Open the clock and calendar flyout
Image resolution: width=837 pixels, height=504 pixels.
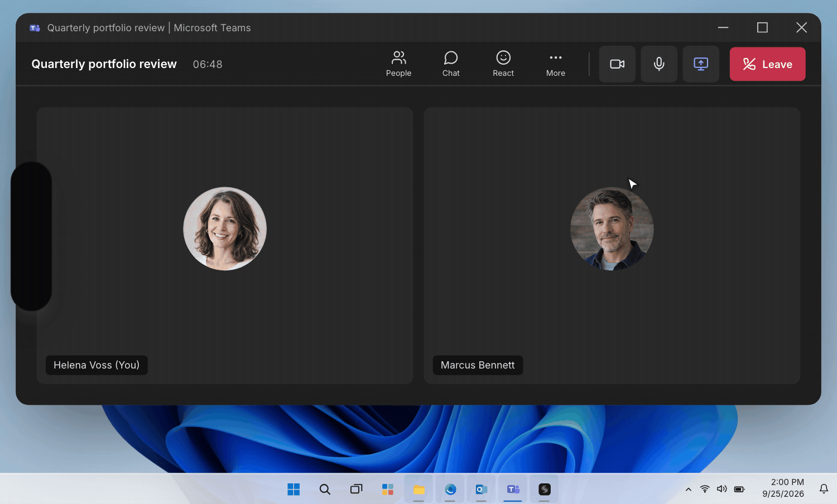point(783,488)
